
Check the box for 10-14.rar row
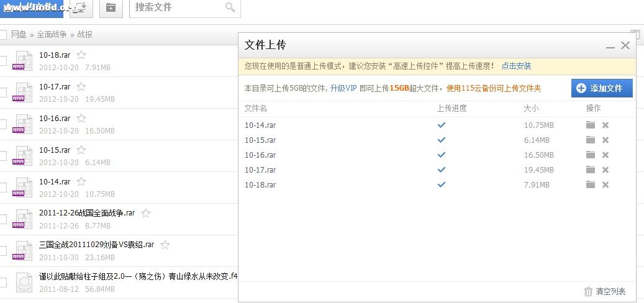(2, 188)
